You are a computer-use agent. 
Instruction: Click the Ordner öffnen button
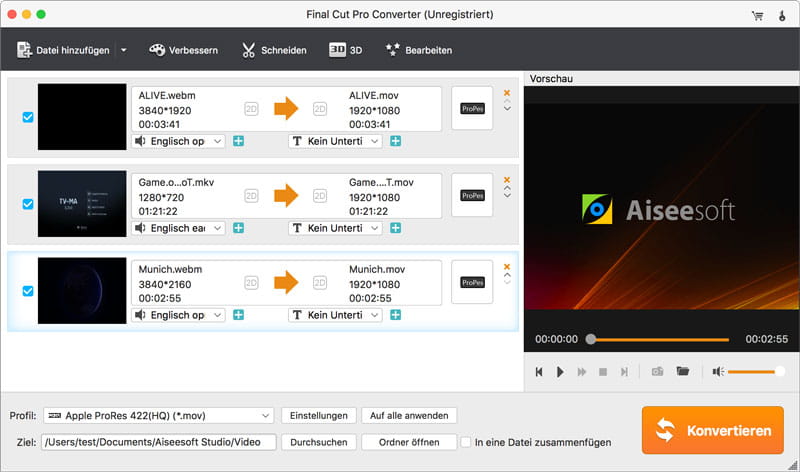click(409, 442)
